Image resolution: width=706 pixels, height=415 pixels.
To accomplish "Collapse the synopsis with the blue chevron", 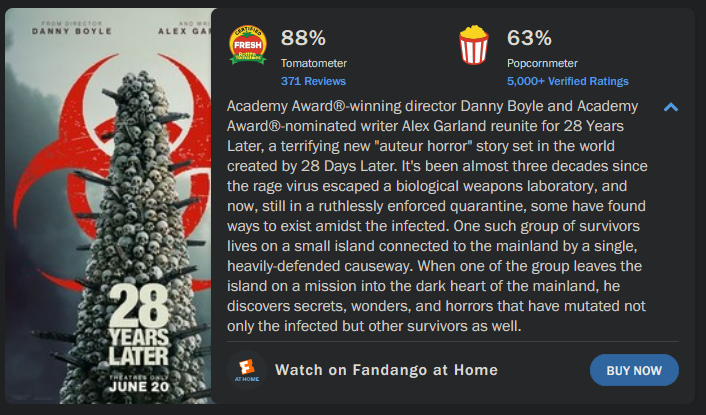I will (670, 107).
